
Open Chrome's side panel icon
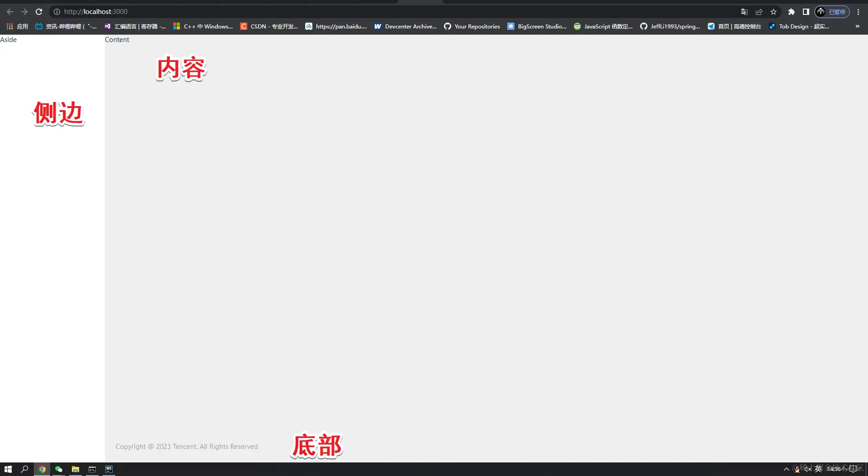tap(806, 12)
